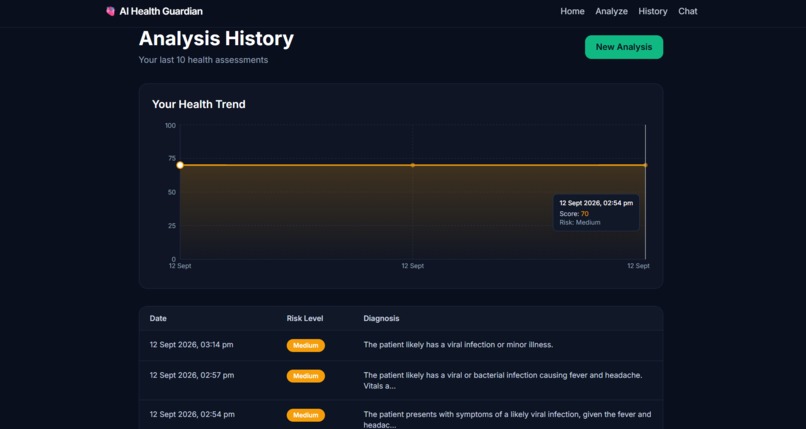Open the Chat nav item
The image size is (806, 429).
(x=688, y=11)
